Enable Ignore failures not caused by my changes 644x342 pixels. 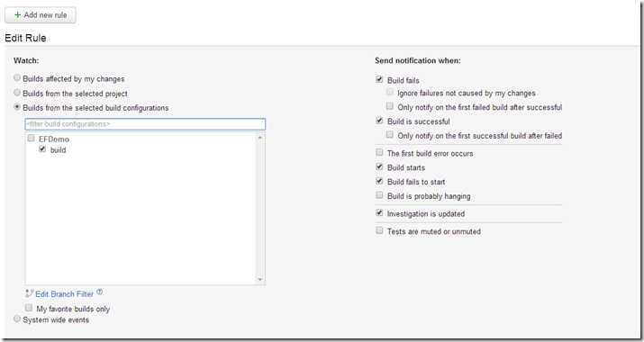pos(389,92)
